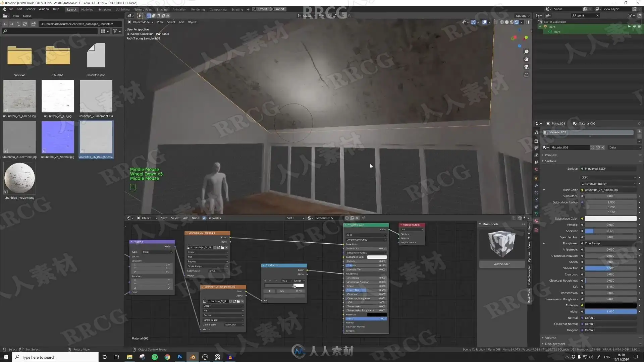Toggle overlays display in viewport header
This screenshot has width=644, height=362.
(484, 22)
